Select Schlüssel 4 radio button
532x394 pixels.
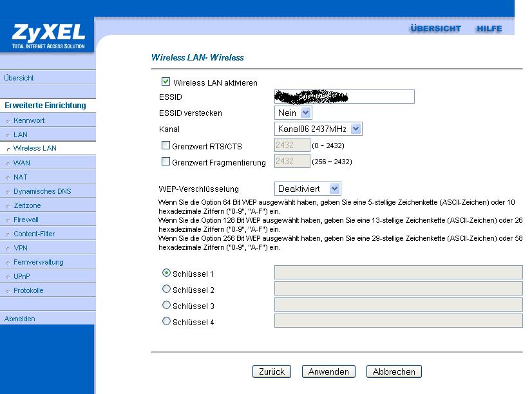coord(166,321)
